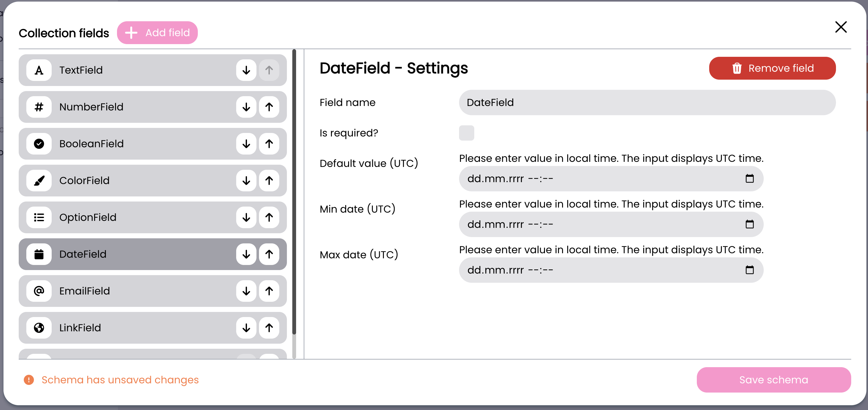The width and height of the screenshot is (868, 410).
Task: Save the schema changes
Action: coord(773,380)
